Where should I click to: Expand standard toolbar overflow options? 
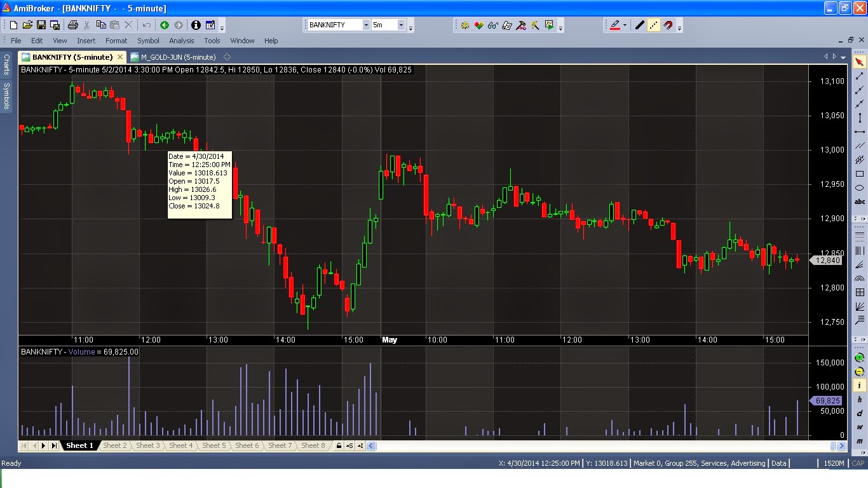tap(222, 27)
